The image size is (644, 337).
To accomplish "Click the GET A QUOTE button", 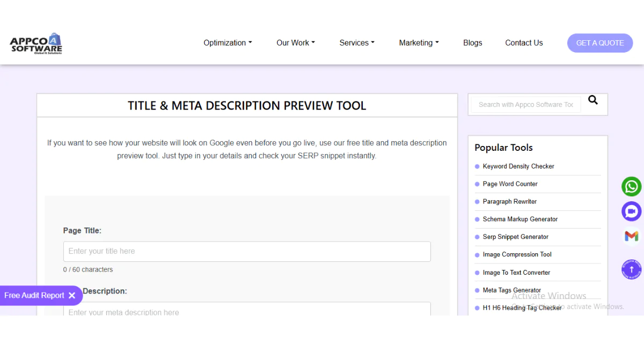I will tap(599, 42).
